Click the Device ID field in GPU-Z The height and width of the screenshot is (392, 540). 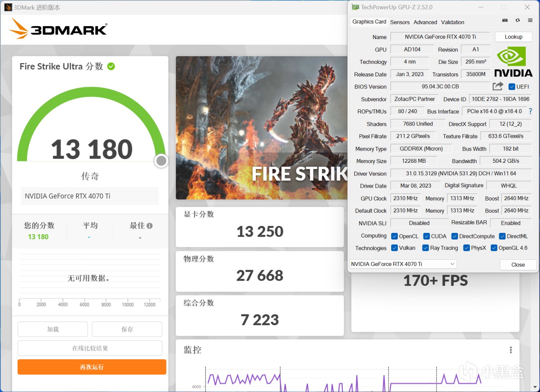click(500, 99)
